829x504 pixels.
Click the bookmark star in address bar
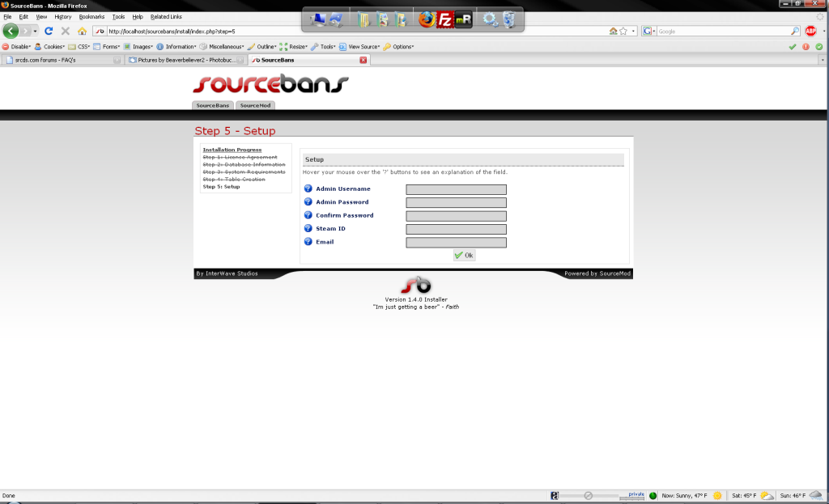coord(623,31)
